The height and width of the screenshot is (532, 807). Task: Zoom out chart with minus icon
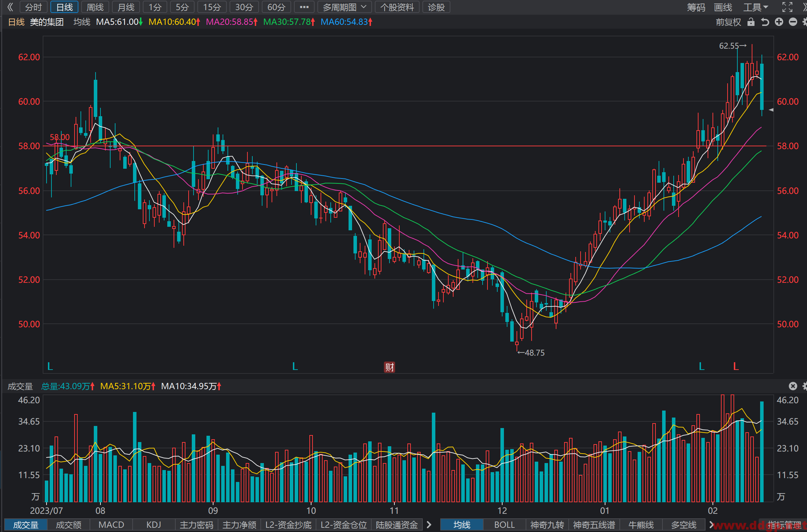(793, 22)
